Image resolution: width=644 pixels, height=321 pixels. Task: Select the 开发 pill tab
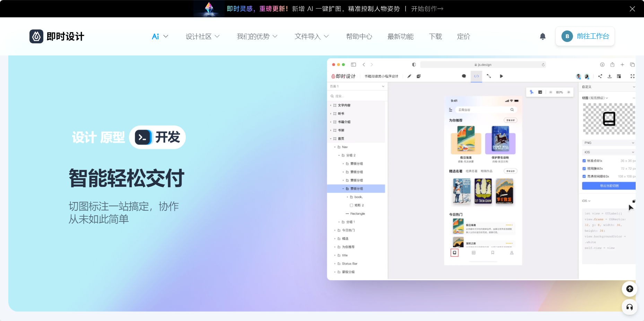point(157,137)
